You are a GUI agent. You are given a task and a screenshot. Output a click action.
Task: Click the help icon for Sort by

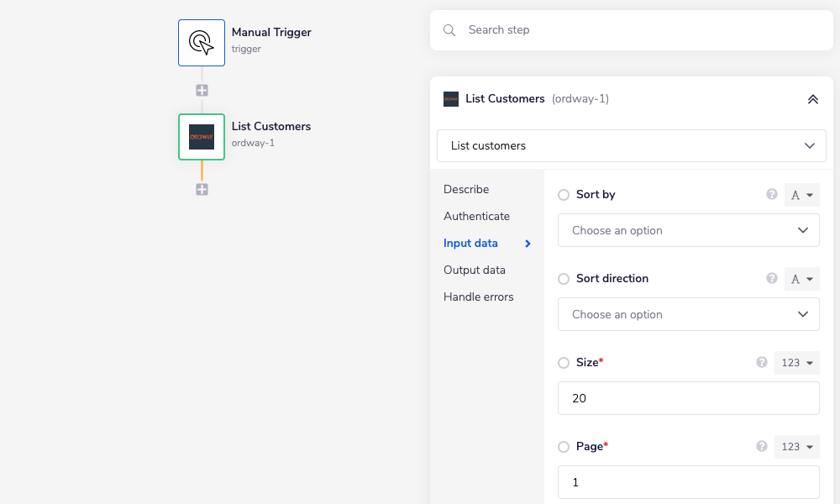point(772,194)
